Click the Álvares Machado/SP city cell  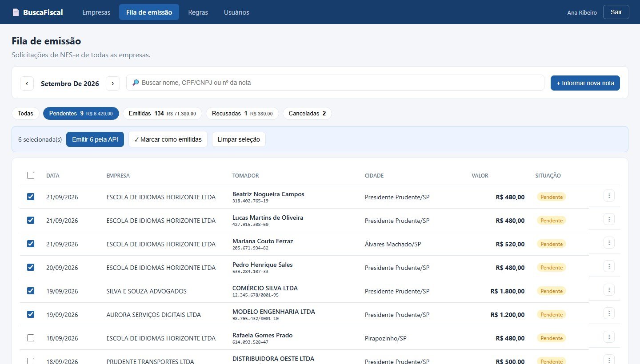coord(393,244)
